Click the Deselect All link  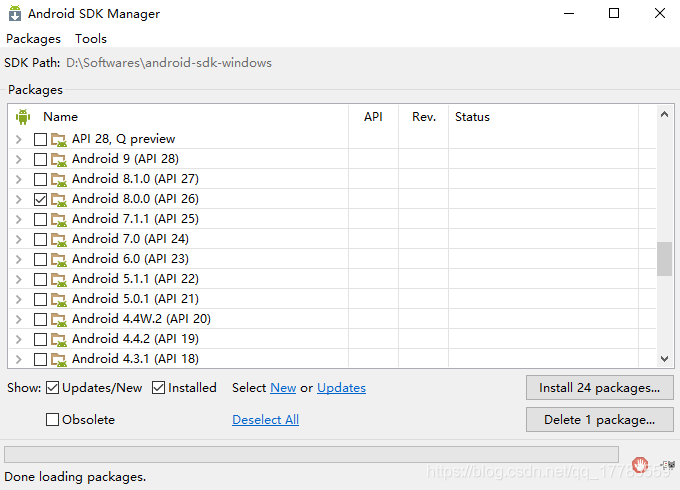pos(265,420)
